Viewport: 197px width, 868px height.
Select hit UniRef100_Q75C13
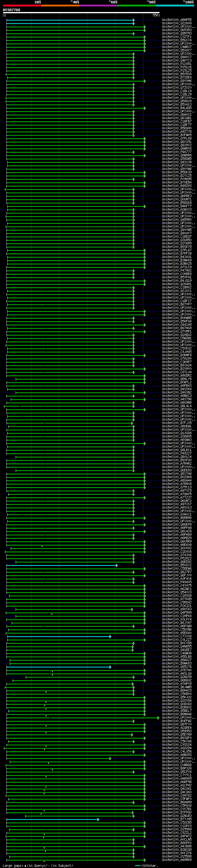point(177,487)
